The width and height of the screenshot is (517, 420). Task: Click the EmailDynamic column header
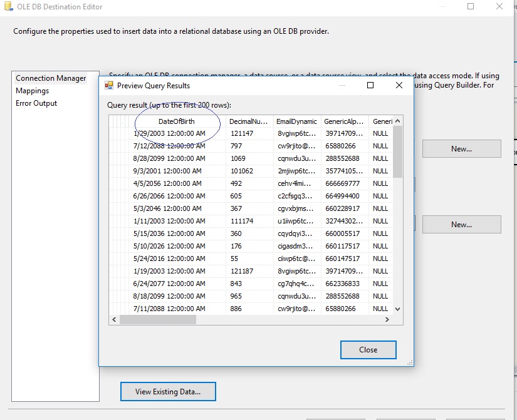click(297, 121)
